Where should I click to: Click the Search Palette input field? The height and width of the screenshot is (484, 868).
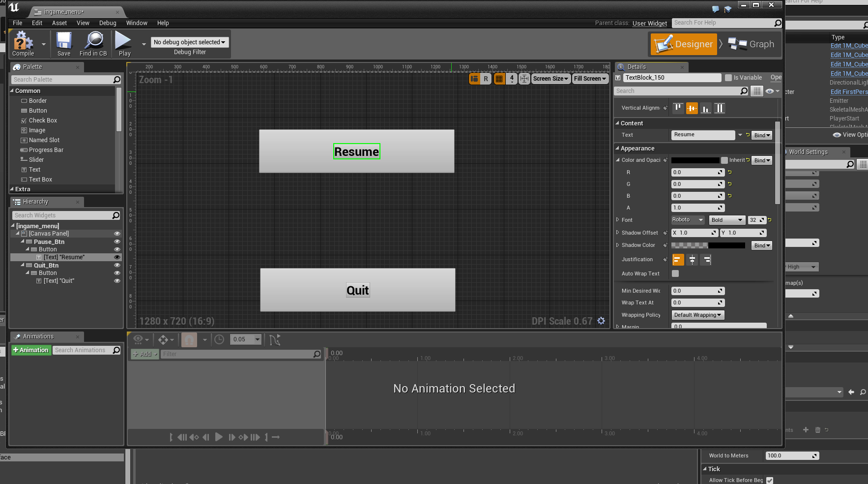tap(62, 80)
